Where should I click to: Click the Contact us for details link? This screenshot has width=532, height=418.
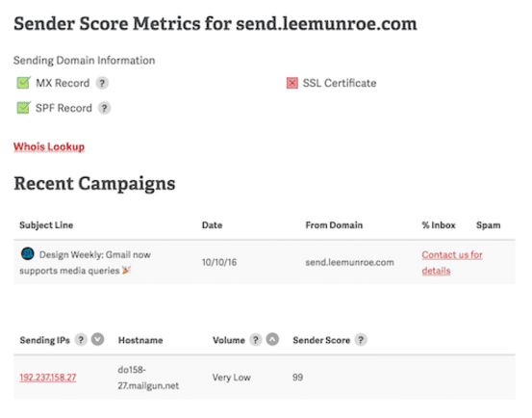(x=452, y=263)
